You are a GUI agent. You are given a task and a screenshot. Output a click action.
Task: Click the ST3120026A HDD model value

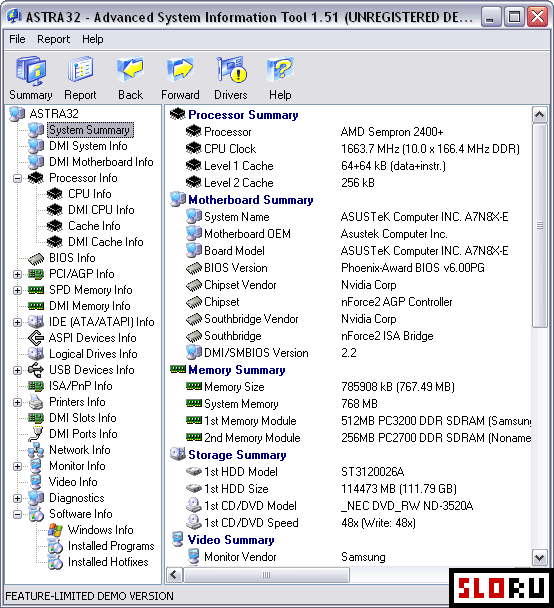pos(372,472)
